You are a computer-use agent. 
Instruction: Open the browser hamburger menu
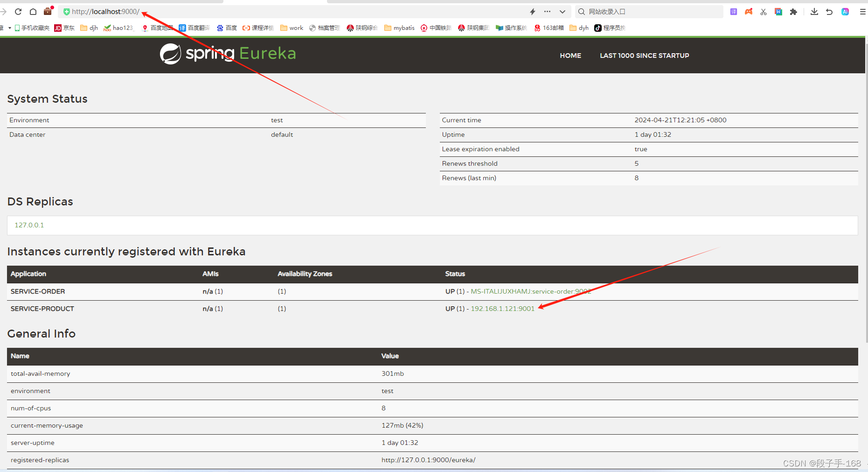[862, 12]
